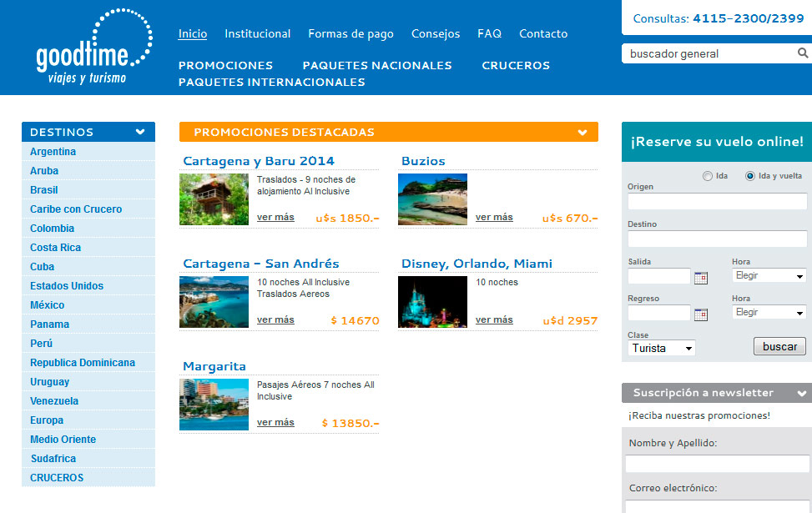Click the Disney Orlando Miami thumbnail

click(432, 302)
